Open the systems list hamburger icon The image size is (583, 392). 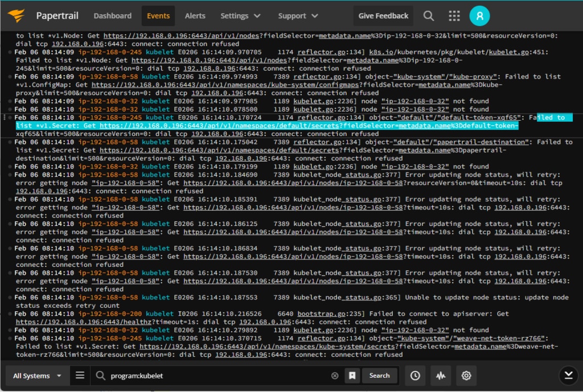80,376
